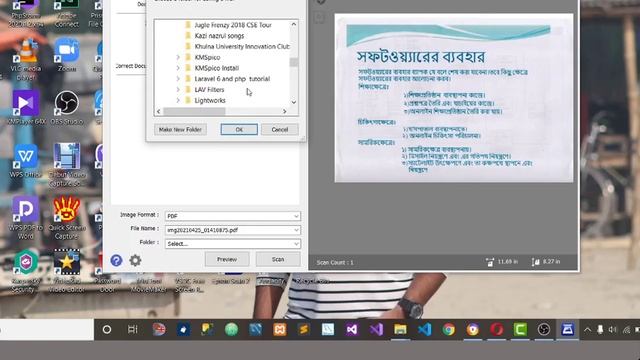640x360 pixels.
Task: Launch WPS Office desktop icon
Action: click(26, 160)
